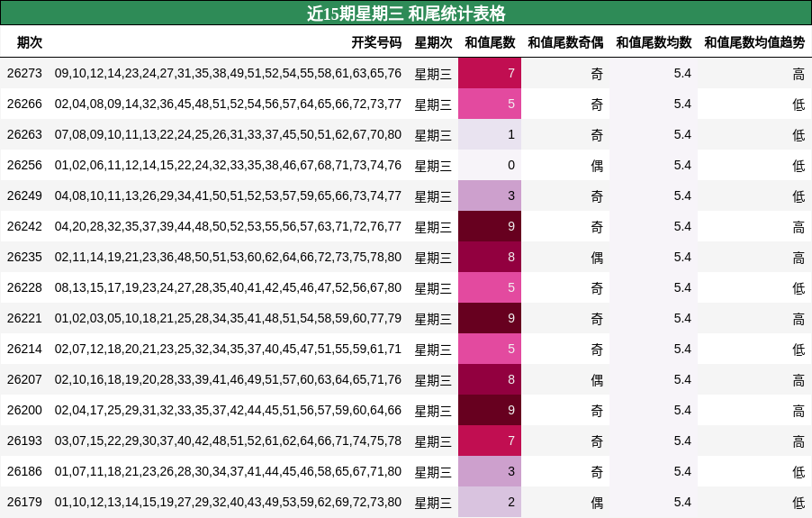This screenshot has height=518, width=812.
Task: Click tail value 2 in row 26179
Action: pos(490,502)
